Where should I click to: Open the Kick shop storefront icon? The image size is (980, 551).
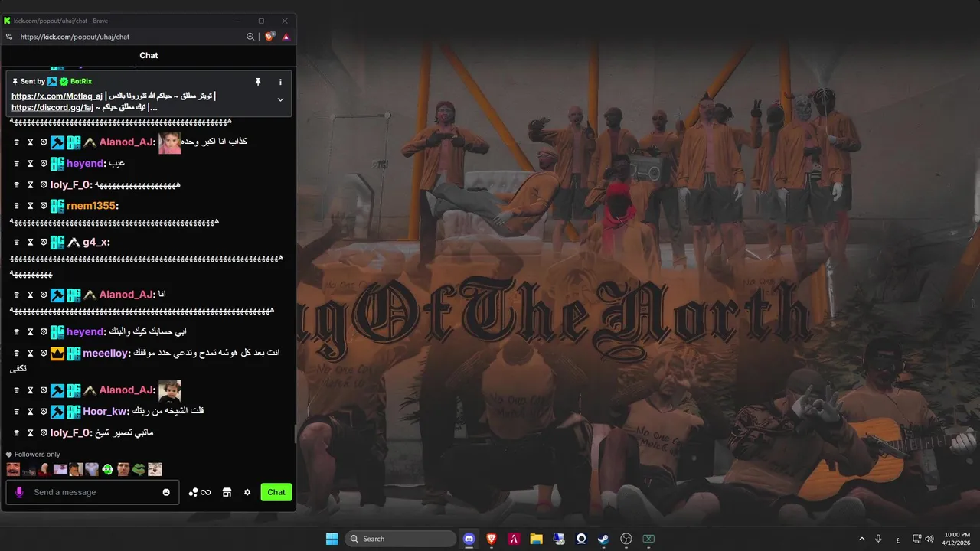pyautogui.click(x=227, y=492)
